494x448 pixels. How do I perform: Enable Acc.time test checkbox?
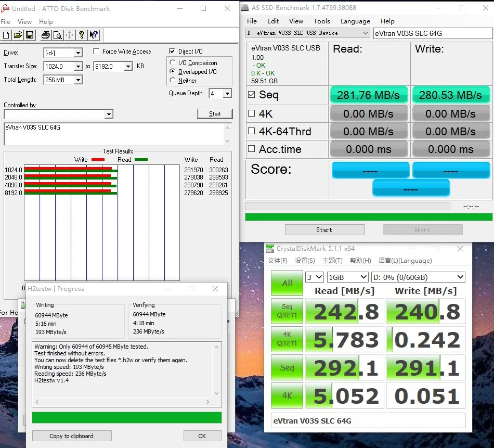click(251, 148)
